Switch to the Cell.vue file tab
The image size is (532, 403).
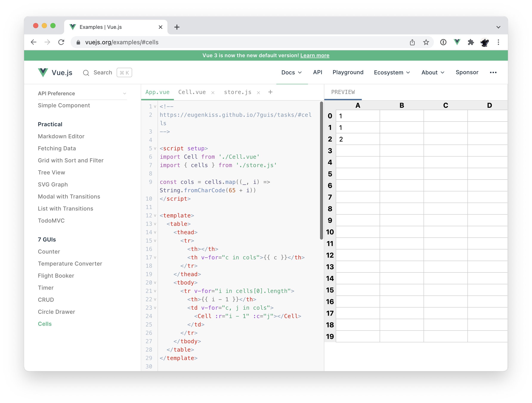192,92
